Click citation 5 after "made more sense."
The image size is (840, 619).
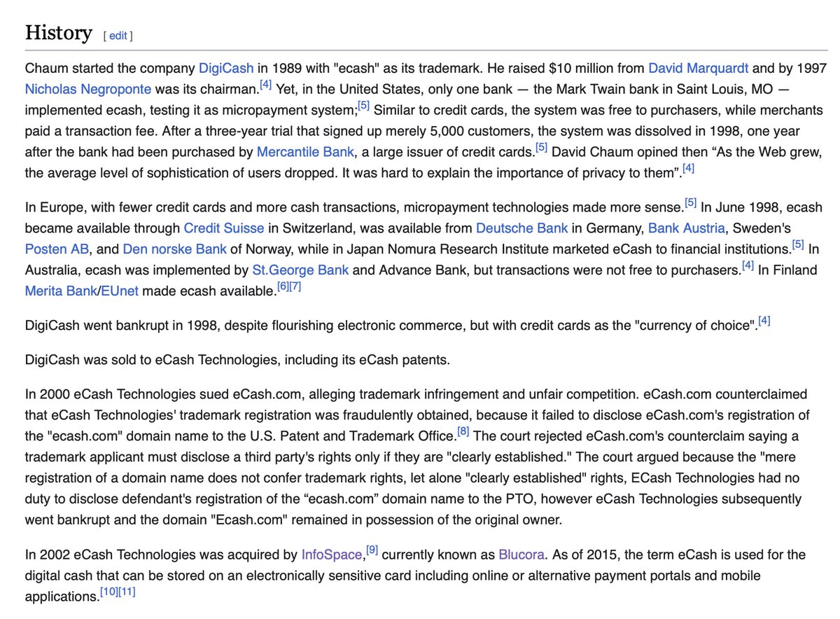(x=690, y=204)
